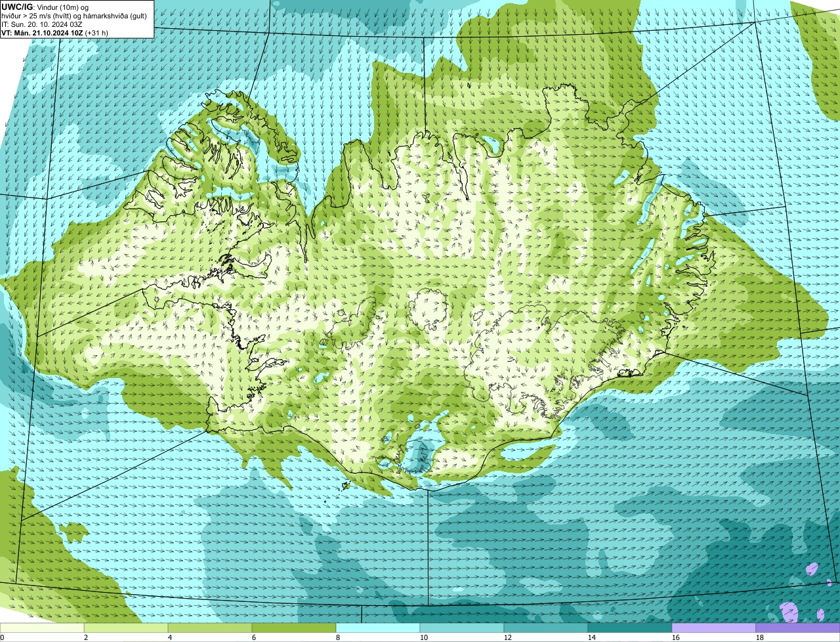Select the purple legend swatch above 18 m/s
Screen dimensions: 840x642
pyautogui.click(x=798, y=628)
